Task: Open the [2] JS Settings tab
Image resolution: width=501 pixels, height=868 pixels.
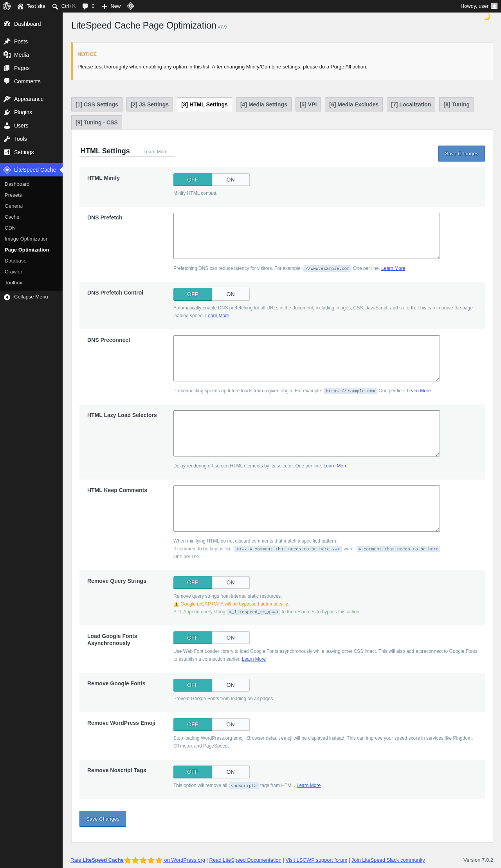Action: coord(150,104)
